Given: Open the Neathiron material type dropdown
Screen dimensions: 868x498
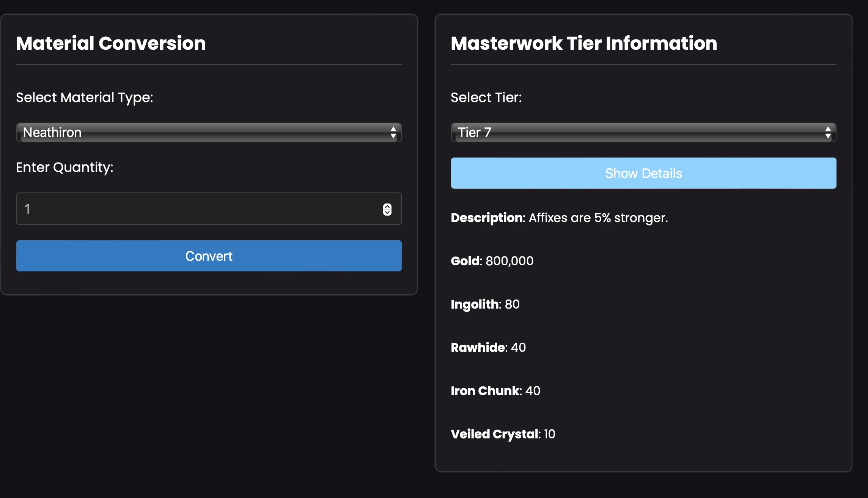Looking at the screenshot, I should 209,132.
